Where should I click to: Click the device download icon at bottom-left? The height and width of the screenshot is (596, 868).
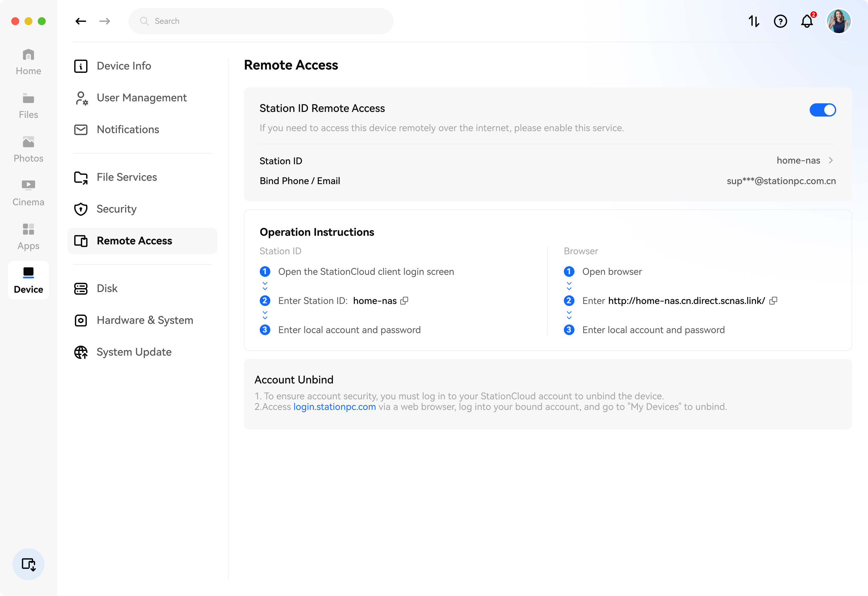click(28, 564)
